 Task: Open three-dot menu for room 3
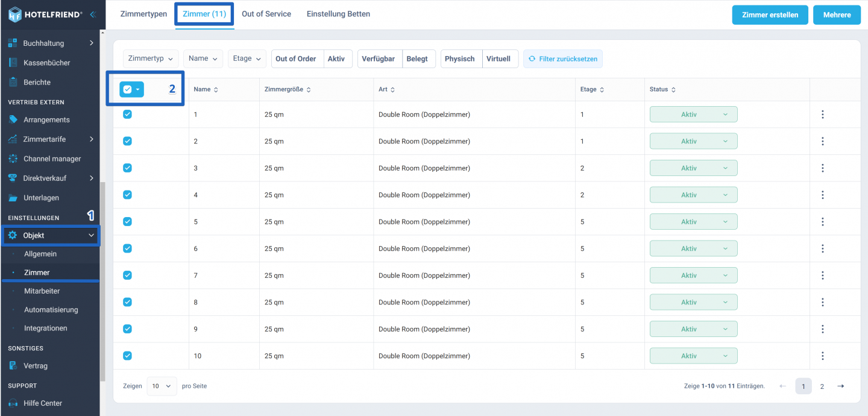(x=823, y=168)
